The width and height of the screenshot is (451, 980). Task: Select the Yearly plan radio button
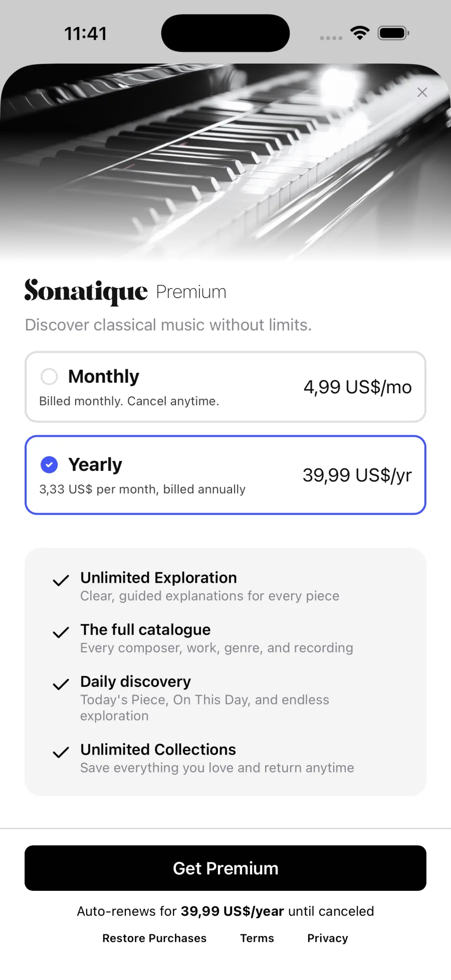[49, 464]
